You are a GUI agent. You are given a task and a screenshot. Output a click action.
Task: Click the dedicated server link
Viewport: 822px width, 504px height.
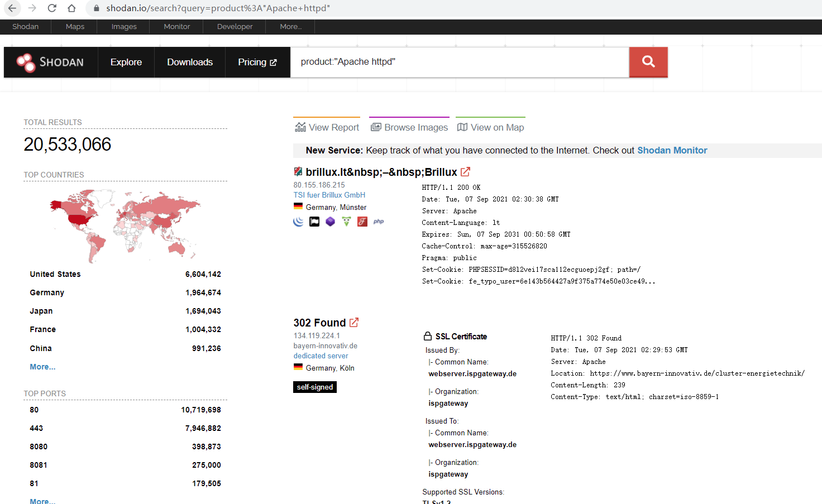(321, 356)
